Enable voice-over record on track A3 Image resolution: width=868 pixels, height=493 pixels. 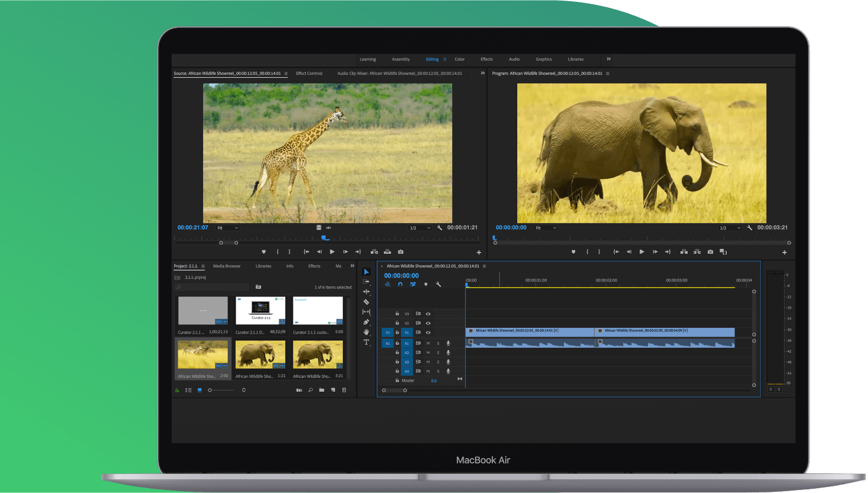[x=448, y=362]
